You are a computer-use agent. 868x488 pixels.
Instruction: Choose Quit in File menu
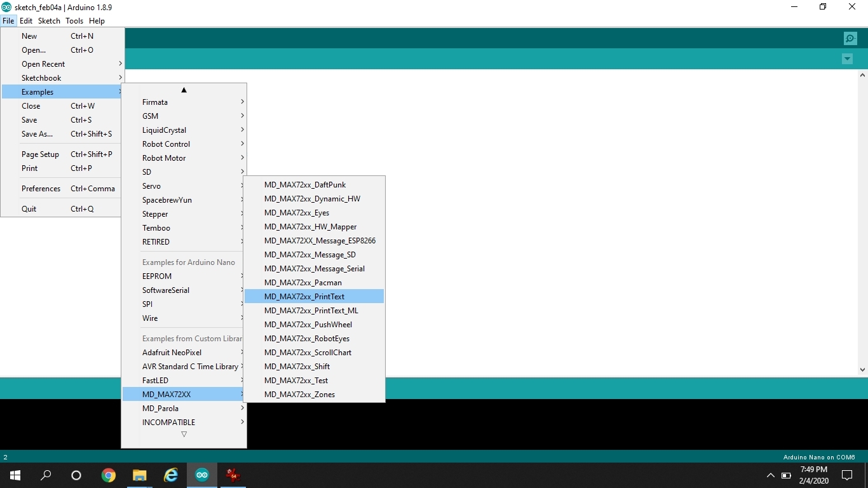[x=62, y=209]
